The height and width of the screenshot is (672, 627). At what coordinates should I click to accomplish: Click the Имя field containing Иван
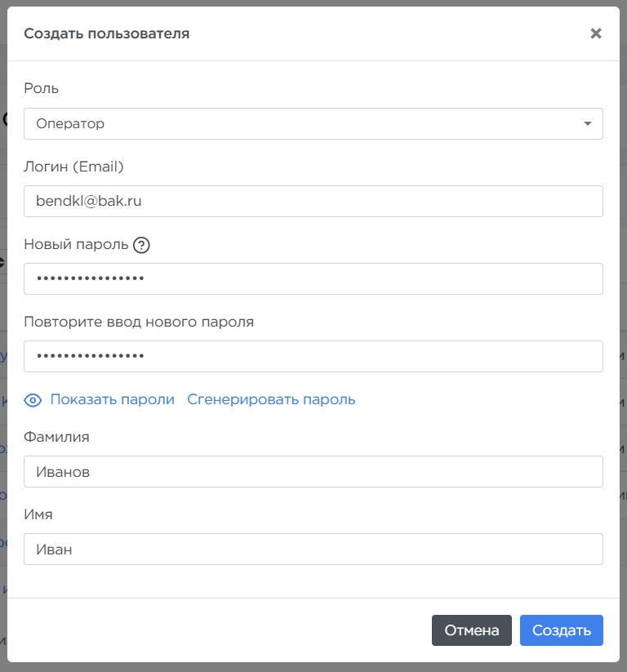click(x=313, y=550)
